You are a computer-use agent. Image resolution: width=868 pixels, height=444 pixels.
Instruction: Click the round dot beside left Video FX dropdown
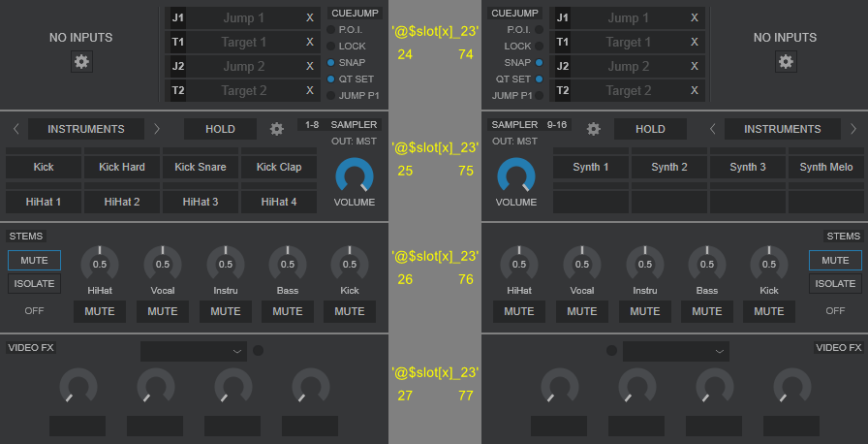(259, 351)
